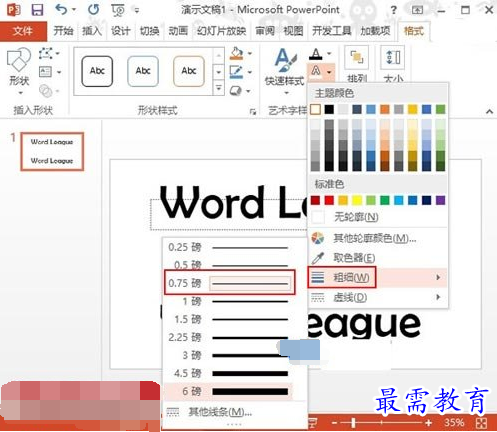This screenshot has width=497, height=432.
Task: Expand the Shape Fill dropdown arrow
Action: (250, 53)
